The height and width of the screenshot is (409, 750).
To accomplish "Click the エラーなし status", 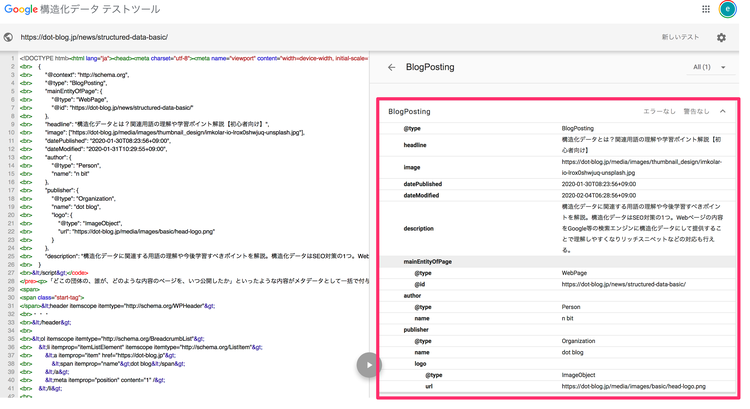I will pyautogui.click(x=659, y=111).
